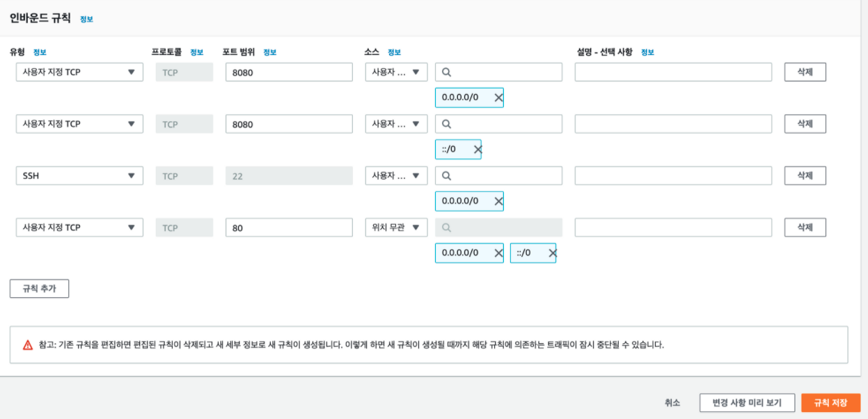Click source search field of first 8080 rule
Screen dimensions: 868x419
click(498, 72)
